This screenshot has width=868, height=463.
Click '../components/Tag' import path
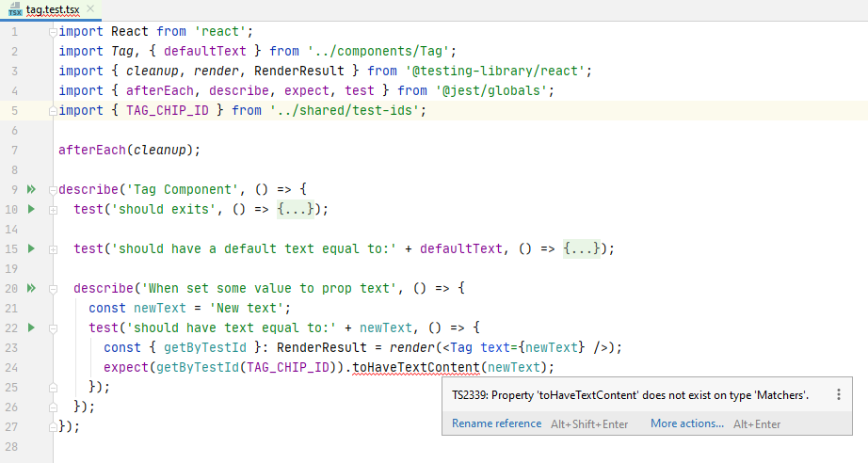pyautogui.click(x=378, y=52)
